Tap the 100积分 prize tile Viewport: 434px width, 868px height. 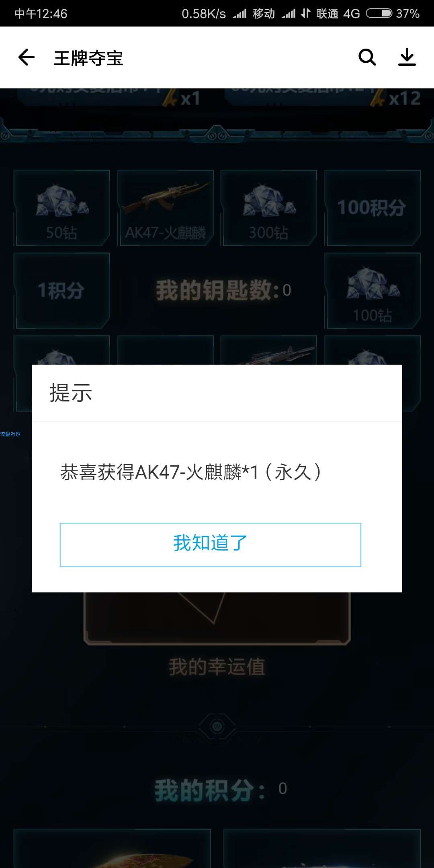pyautogui.click(x=372, y=208)
